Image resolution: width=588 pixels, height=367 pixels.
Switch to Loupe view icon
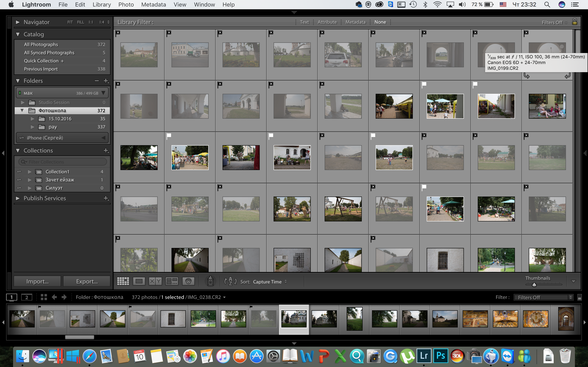[139, 281]
